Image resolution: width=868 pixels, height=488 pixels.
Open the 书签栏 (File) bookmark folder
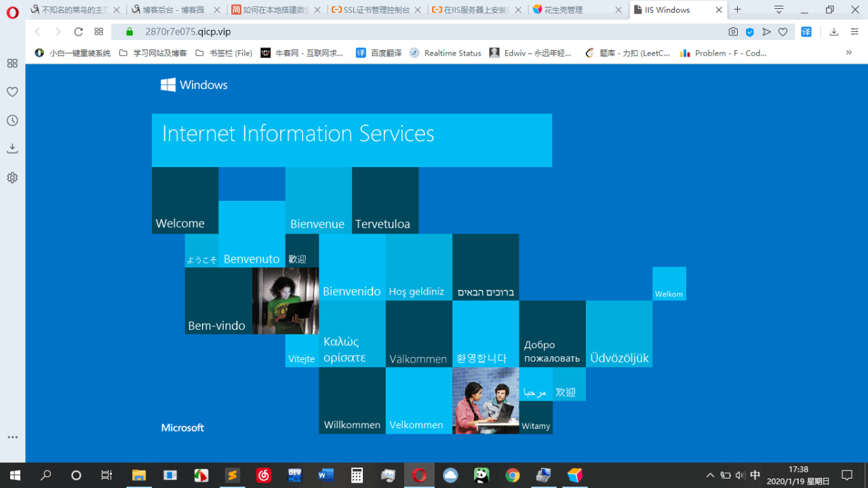coord(223,53)
